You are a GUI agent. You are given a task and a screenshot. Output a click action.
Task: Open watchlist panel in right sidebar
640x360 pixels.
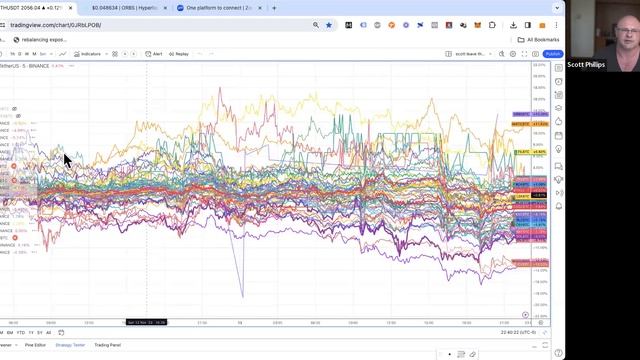(558, 68)
